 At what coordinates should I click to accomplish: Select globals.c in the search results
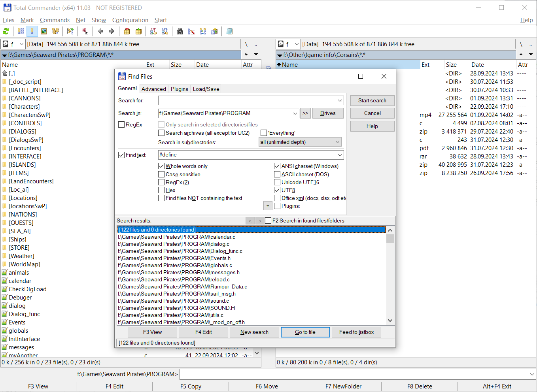coord(251,265)
